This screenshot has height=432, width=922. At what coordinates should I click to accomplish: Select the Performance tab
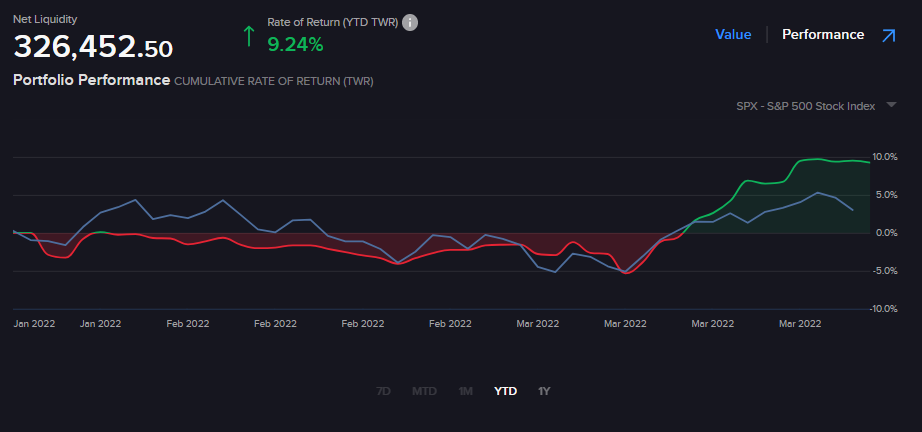click(x=822, y=35)
